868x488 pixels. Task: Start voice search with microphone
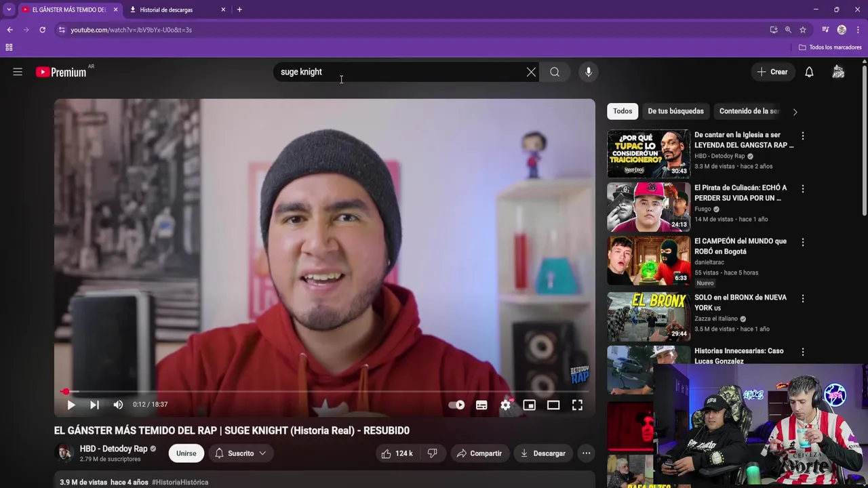[589, 72]
